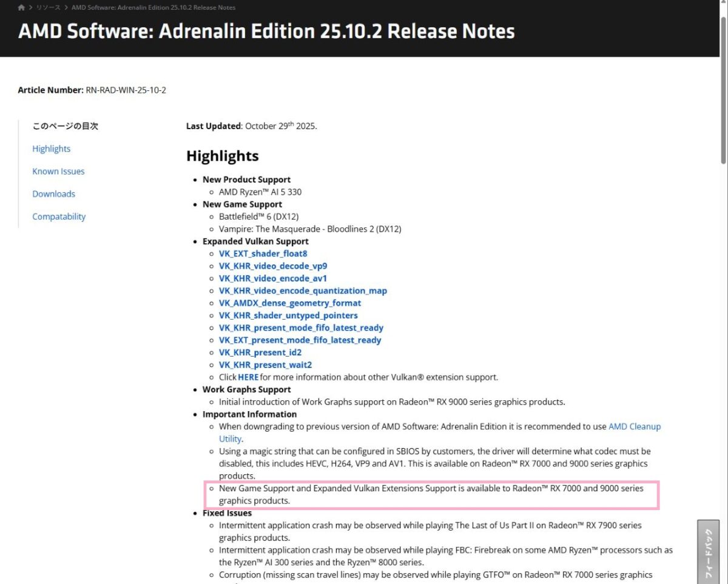This screenshot has height=584, width=728.
Task: Navigate to the Downloads section
Action: [x=53, y=193]
